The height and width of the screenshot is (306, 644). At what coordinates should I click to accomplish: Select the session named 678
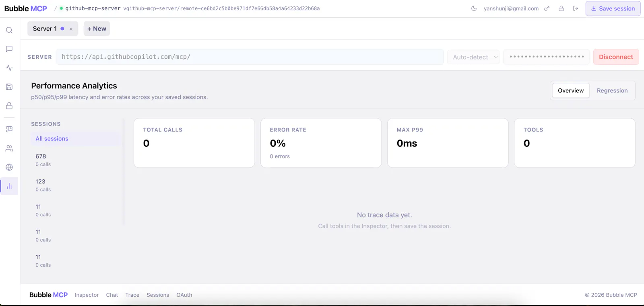click(75, 160)
